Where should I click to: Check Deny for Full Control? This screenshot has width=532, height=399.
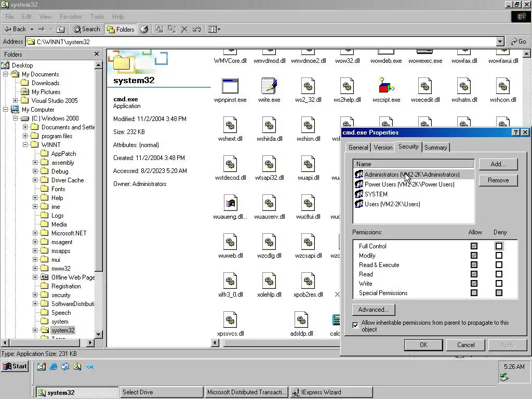pyautogui.click(x=499, y=246)
